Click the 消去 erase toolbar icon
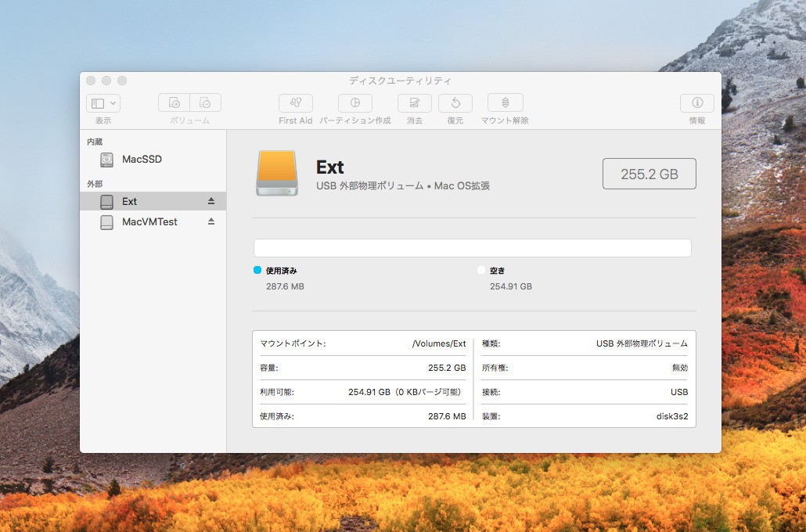The image size is (806, 532). click(414, 103)
